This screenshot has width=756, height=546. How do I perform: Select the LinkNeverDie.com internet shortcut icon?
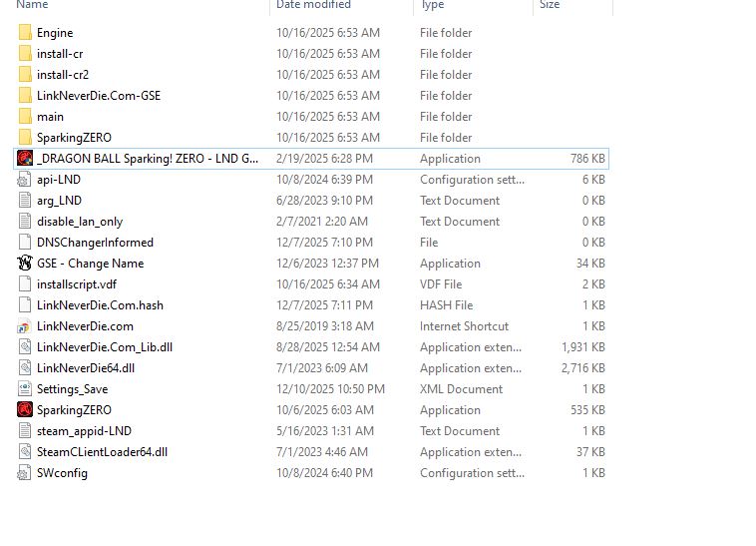[x=25, y=326]
